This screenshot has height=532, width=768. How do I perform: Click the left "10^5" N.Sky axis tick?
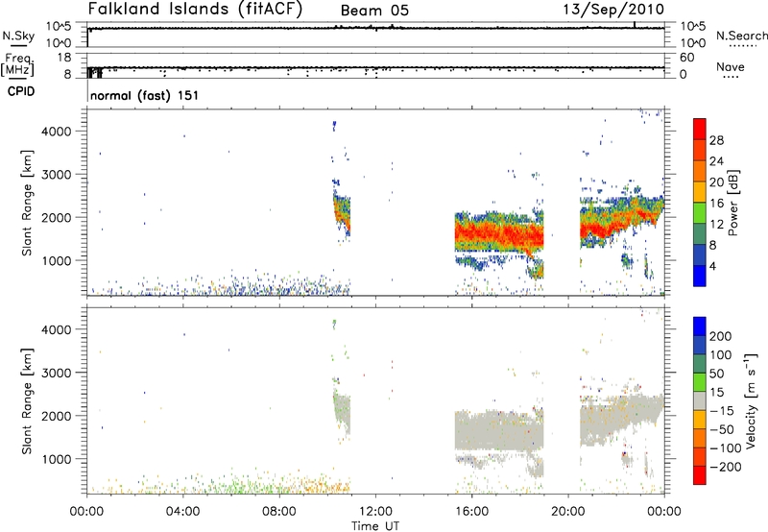tap(59, 26)
